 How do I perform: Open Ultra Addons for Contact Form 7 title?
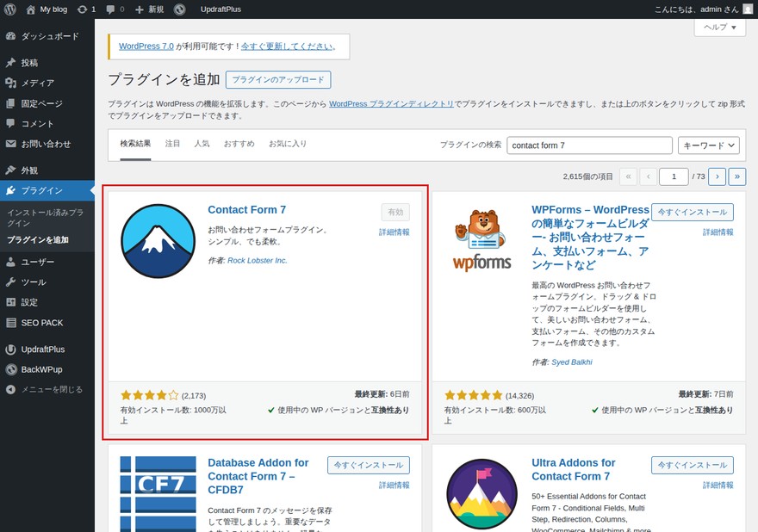click(574, 470)
